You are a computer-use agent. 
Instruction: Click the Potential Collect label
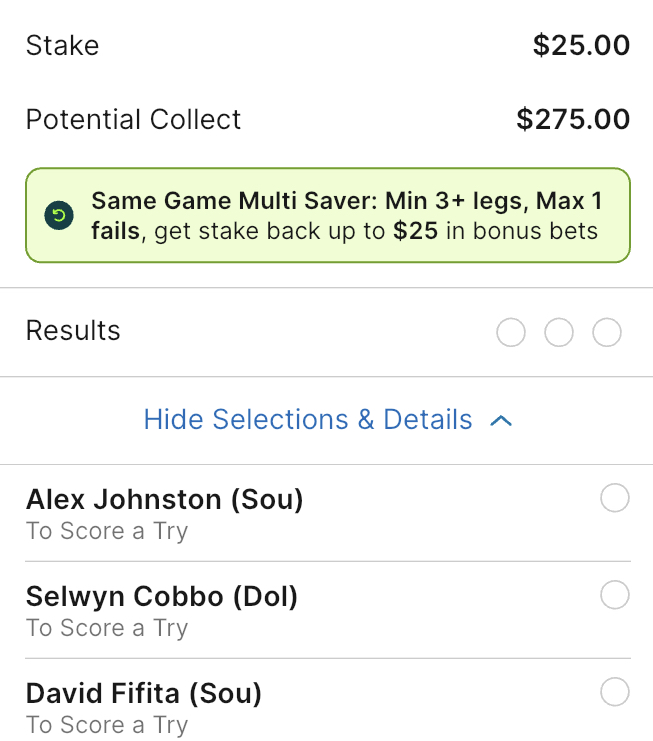pyautogui.click(x=133, y=120)
